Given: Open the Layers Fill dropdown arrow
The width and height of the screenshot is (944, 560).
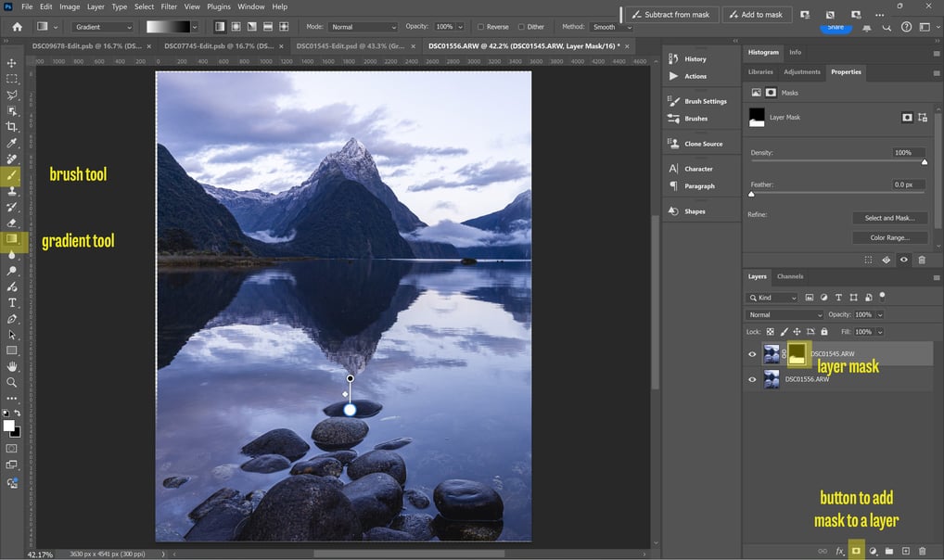Looking at the screenshot, I should [880, 332].
